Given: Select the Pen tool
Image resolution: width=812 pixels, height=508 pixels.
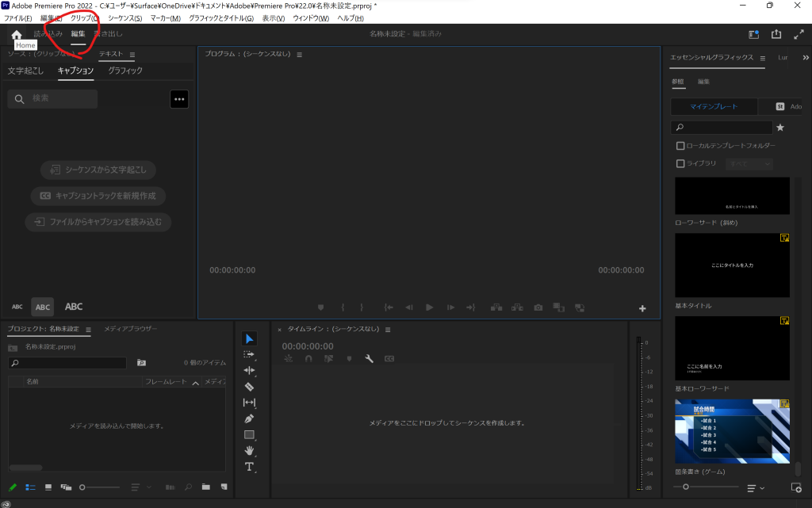Looking at the screenshot, I should point(249,418).
